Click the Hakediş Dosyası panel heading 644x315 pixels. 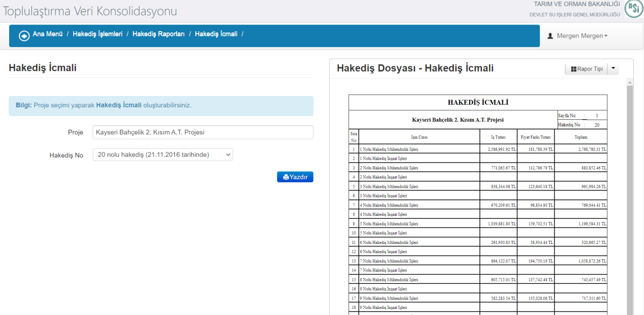point(415,68)
